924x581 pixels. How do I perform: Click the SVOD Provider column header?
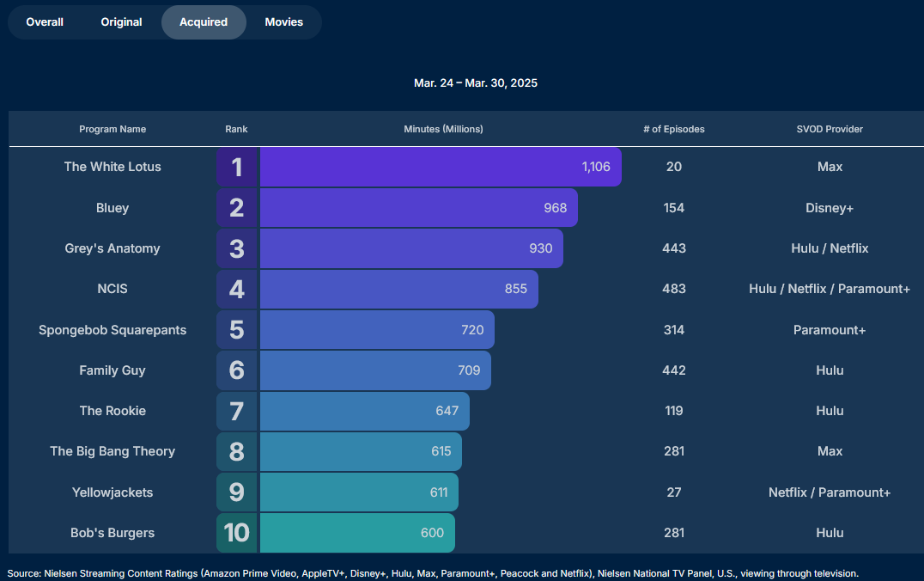click(x=830, y=129)
